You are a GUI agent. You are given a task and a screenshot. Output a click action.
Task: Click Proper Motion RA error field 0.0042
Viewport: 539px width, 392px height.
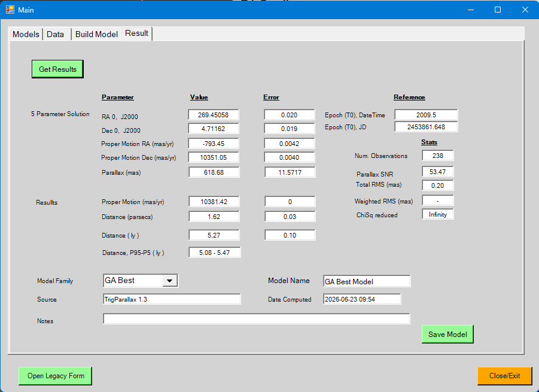point(290,144)
